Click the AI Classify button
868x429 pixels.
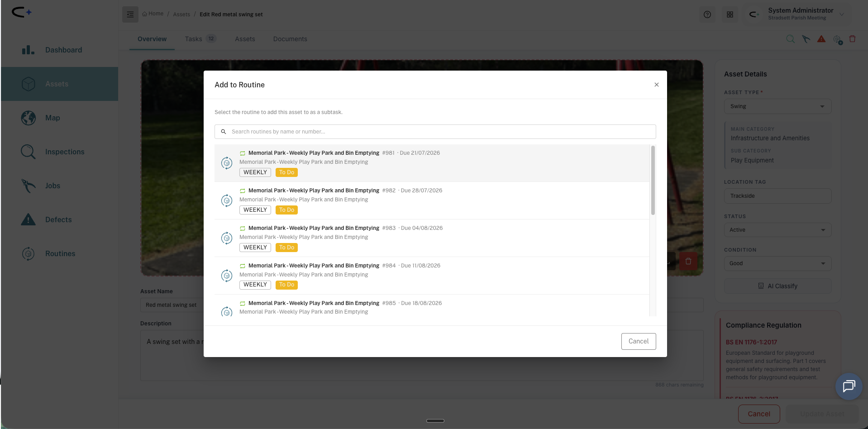click(777, 286)
